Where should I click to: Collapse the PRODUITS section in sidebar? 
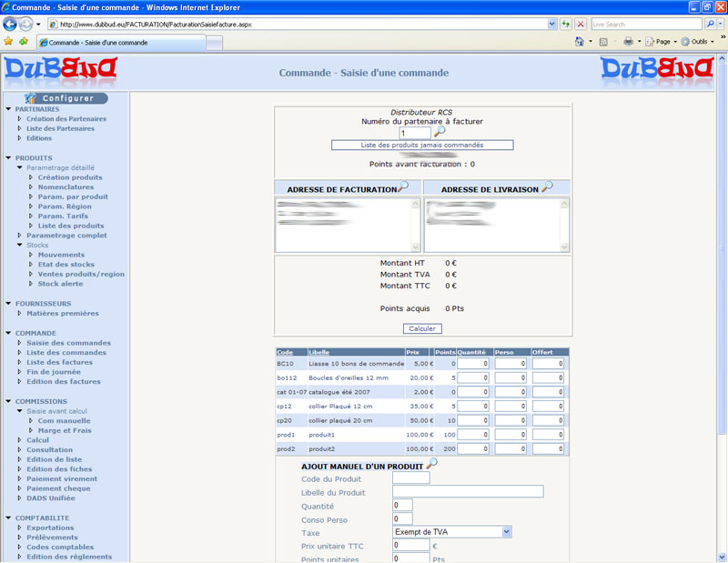[7, 158]
